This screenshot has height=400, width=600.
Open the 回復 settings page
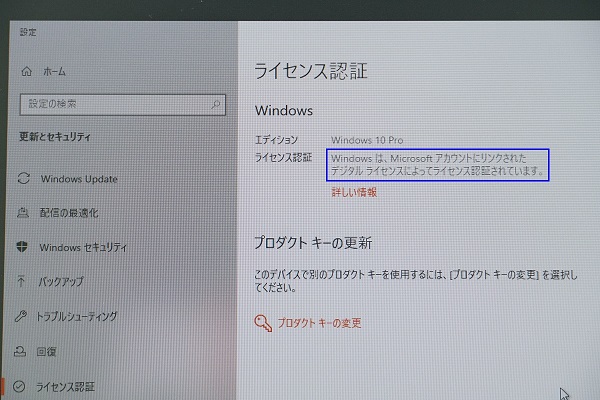46,351
